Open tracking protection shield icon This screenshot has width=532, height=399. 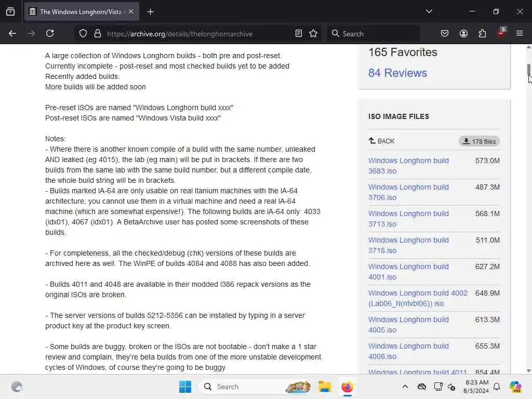[x=83, y=34]
